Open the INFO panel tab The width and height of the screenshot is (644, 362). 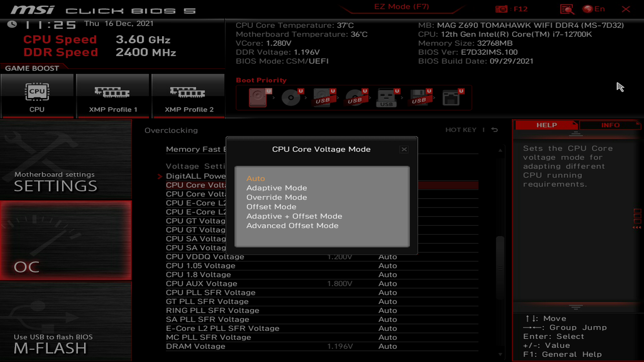click(610, 125)
